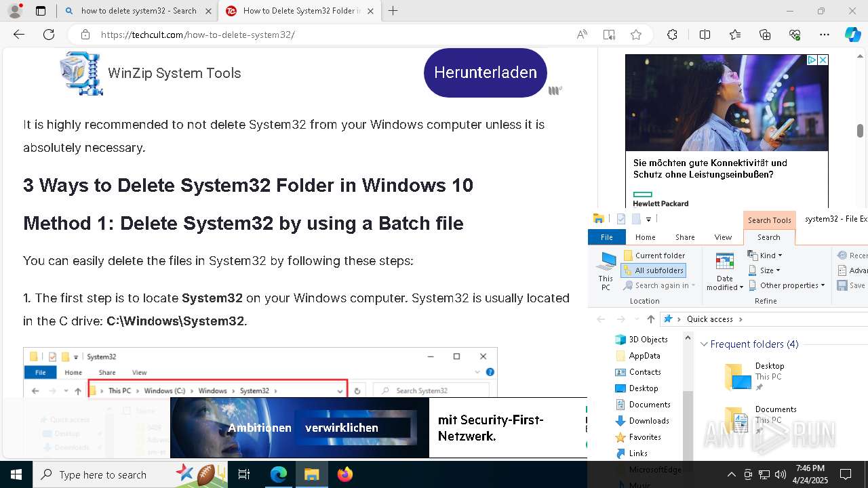Screen dimensions: 868x488
Task: Toggle Split screen in Edge
Action: pos(705,35)
